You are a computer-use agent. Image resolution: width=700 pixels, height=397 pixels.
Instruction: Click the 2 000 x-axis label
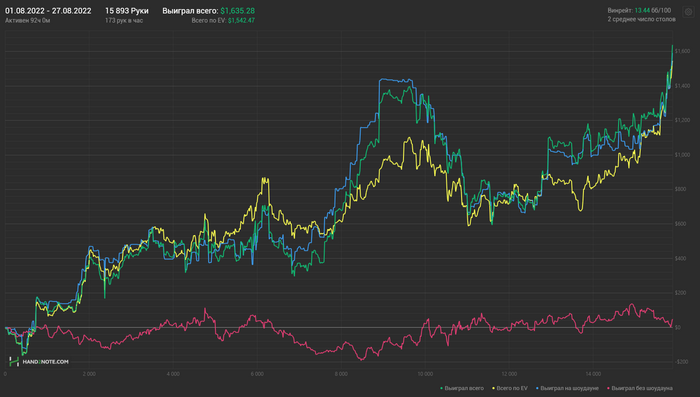89,374
